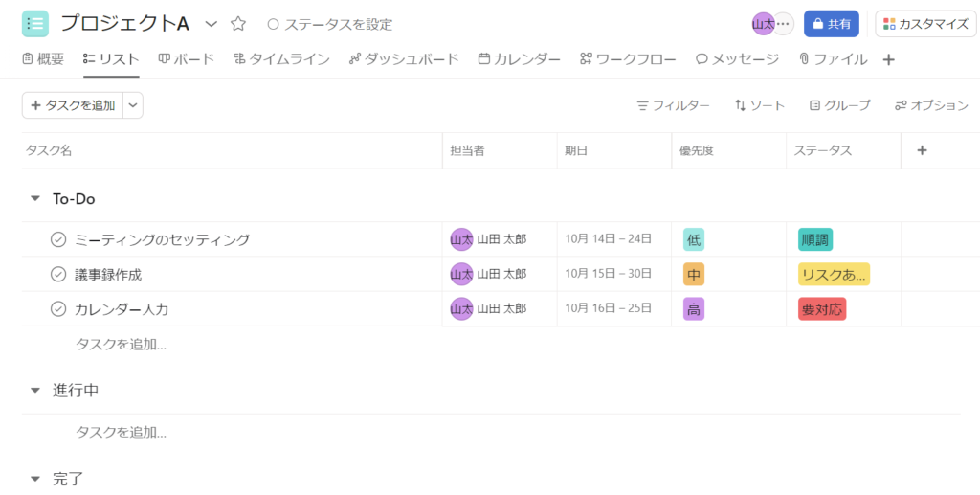Screen dimensions: 980x495
Task: Click the カスタマイズ button
Action: (924, 24)
